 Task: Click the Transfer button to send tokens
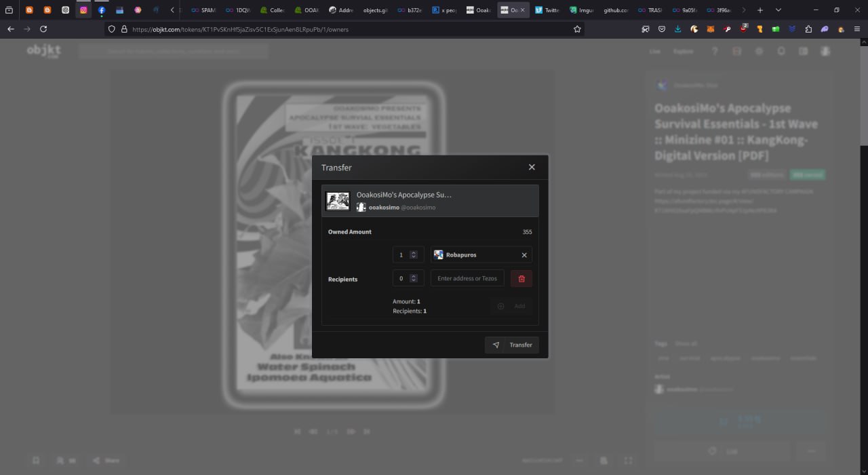click(x=512, y=345)
